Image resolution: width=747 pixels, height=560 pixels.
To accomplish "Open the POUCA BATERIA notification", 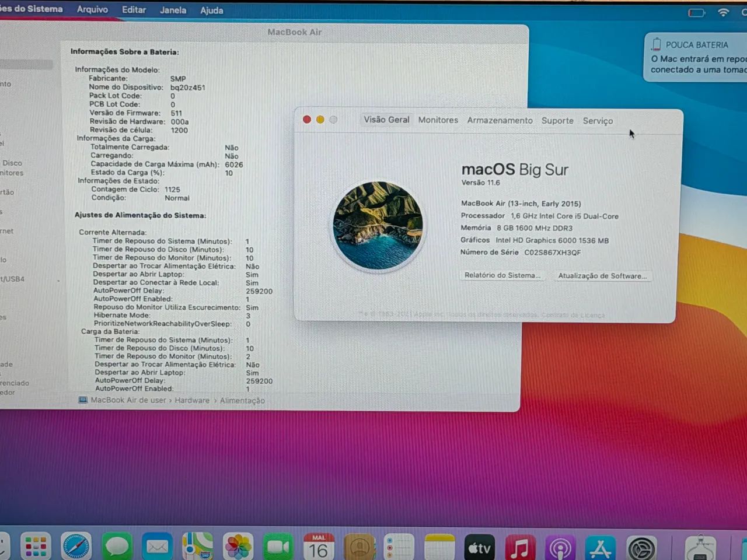I will coord(696,57).
